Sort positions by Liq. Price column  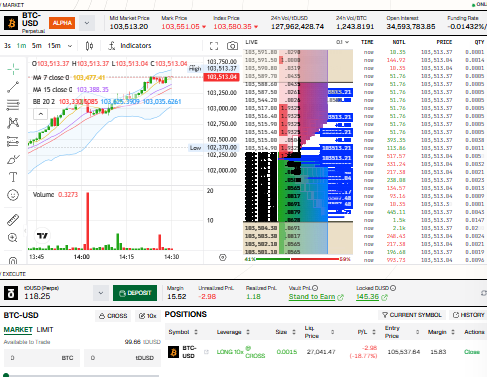coord(319,332)
